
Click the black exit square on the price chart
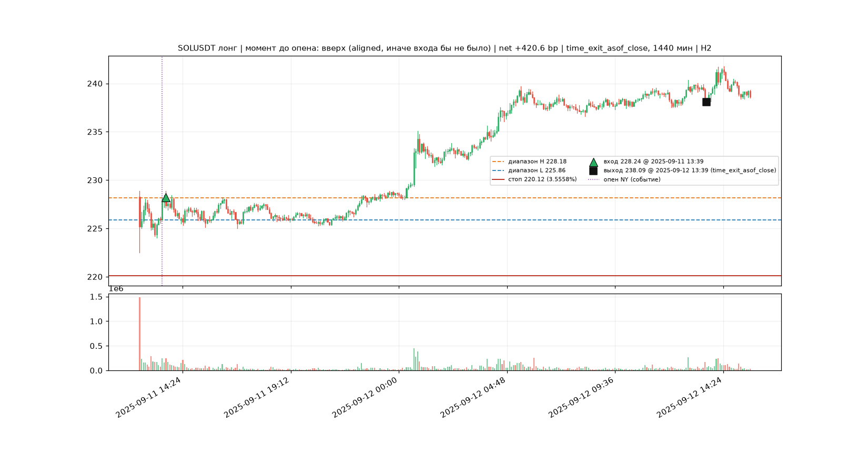click(x=706, y=102)
